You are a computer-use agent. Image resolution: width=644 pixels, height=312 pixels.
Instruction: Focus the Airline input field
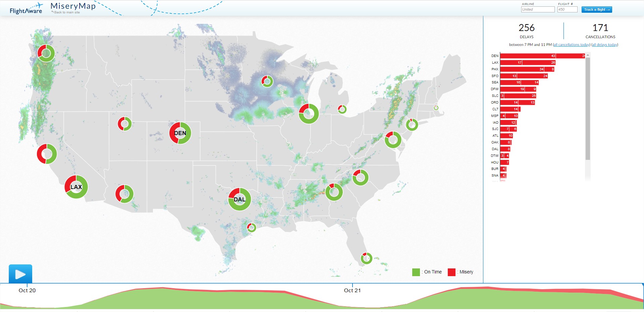coord(538,9)
